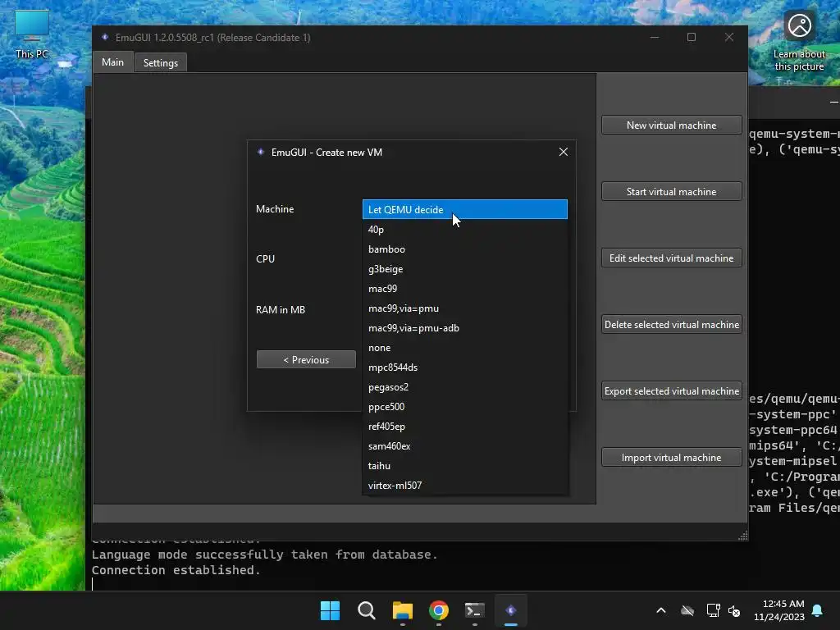Click the window resize grip in EmuGUI
This screenshot has width=840, height=630.
[x=743, y=536]
